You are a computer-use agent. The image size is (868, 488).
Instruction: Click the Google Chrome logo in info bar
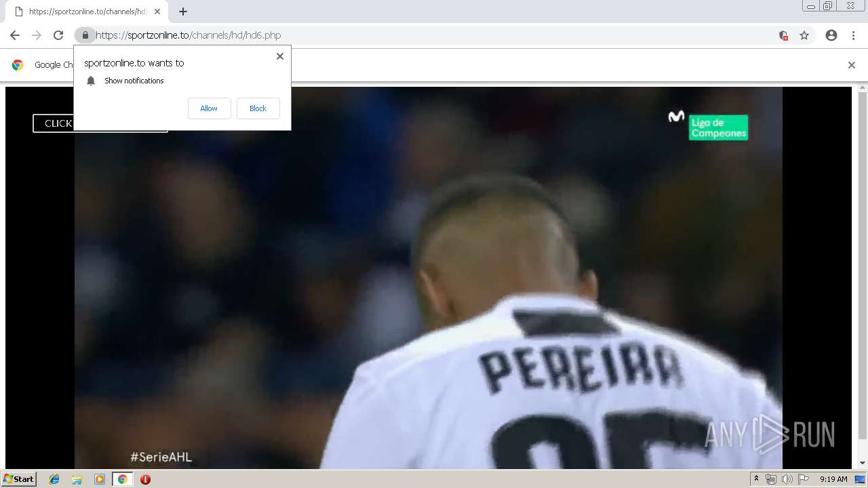[18, 65]
